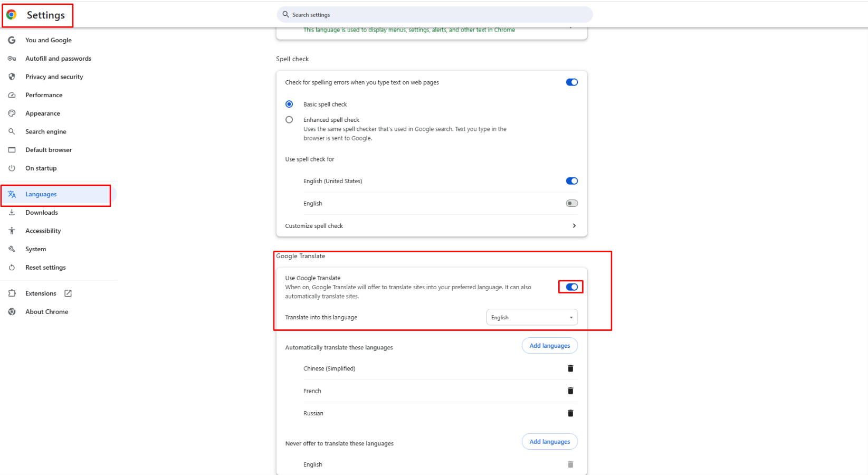Click the window icon for Default browser
Viewport: 868px width, 475px height.
point(12,150)
